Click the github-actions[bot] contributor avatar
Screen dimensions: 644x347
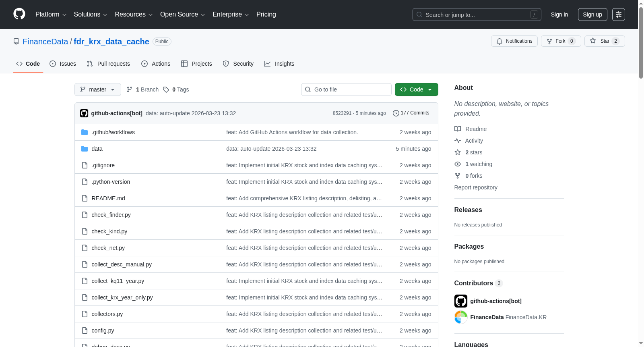coord(461,301)
